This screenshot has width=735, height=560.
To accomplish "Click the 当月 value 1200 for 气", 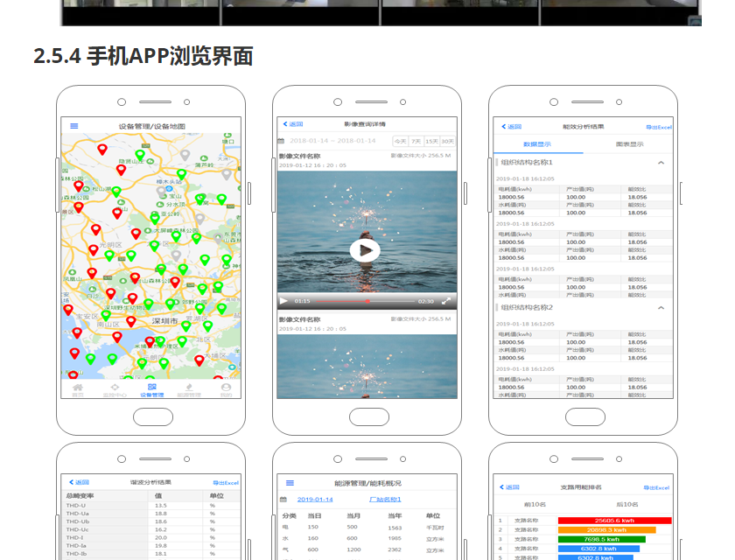I will 353,549.
